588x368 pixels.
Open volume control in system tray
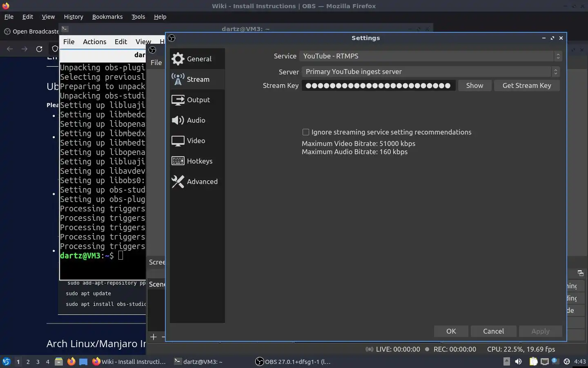click(518, 361)
